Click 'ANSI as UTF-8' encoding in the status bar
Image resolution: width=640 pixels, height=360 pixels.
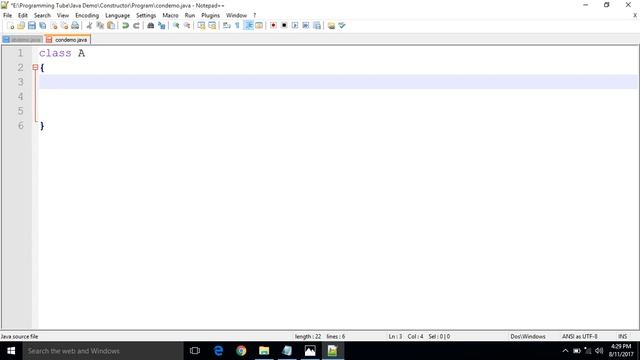[580, 337]
